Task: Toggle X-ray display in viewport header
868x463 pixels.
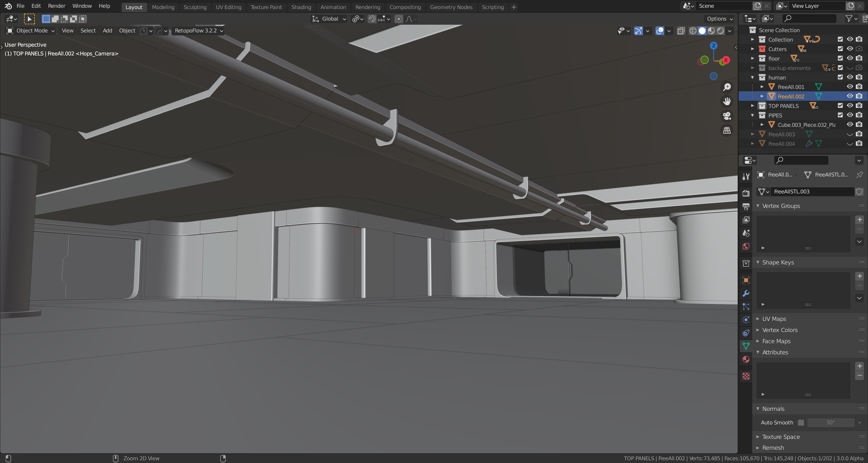Action: [x=681, y=31]
